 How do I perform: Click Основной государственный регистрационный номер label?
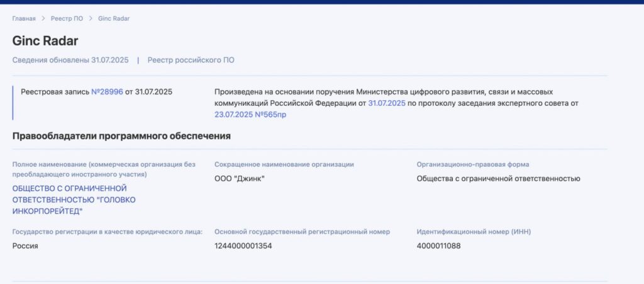pyautogui.click(x=303, y=232)
